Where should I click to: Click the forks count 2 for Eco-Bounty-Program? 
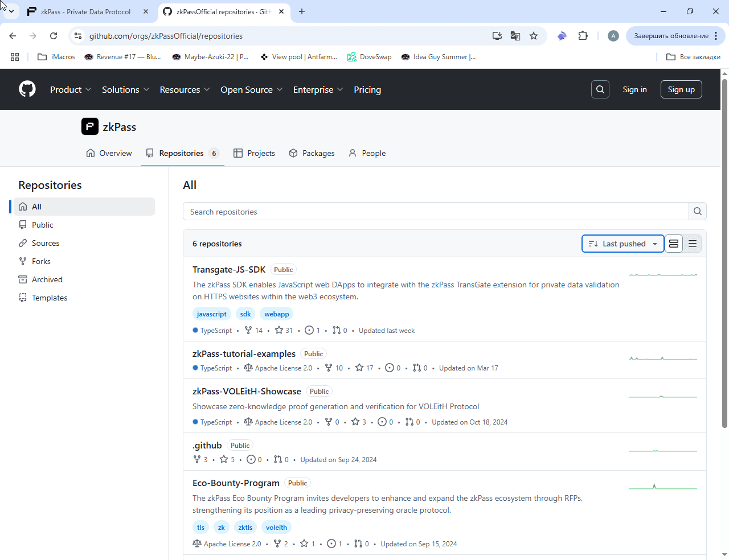coord(281,544)
